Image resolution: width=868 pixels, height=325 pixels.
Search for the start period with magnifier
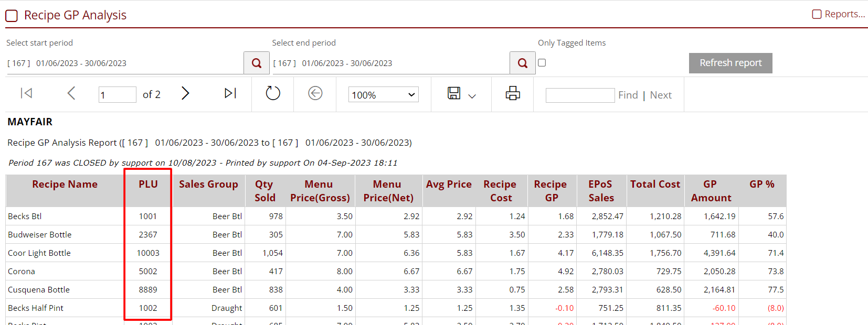point(257,63)
